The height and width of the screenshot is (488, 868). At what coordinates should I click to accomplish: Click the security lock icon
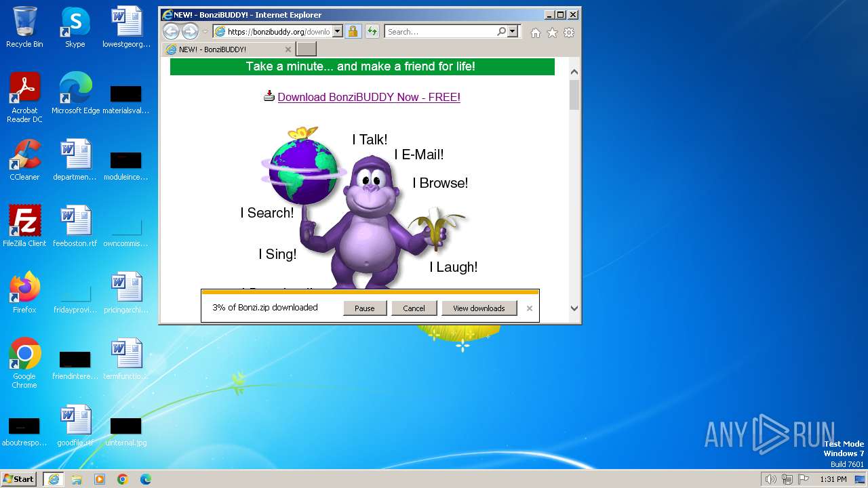[353, 32]
